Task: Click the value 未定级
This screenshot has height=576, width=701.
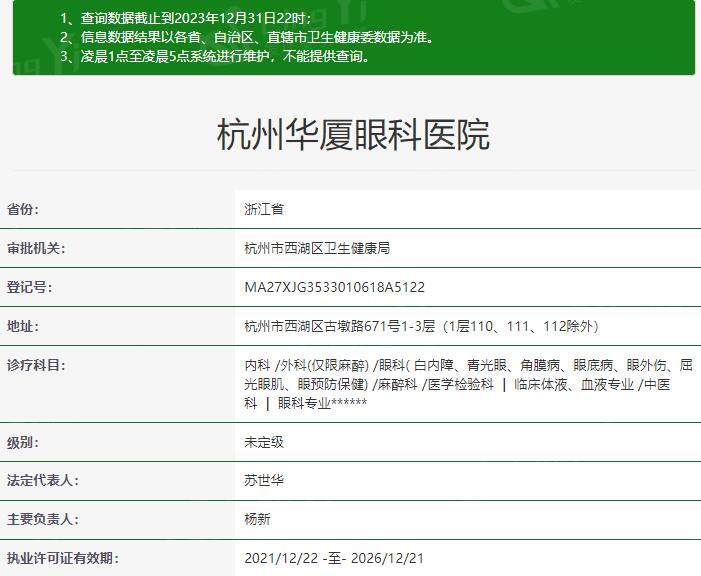Action: pyautogui.click(x=264, y=442)
